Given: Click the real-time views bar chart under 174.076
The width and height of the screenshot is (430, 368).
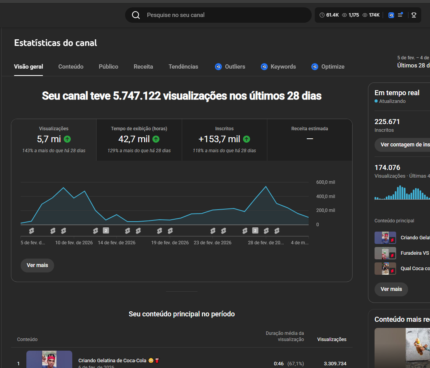Looking at the screenshot, I should pyautogui.click(x=402, y=193).
